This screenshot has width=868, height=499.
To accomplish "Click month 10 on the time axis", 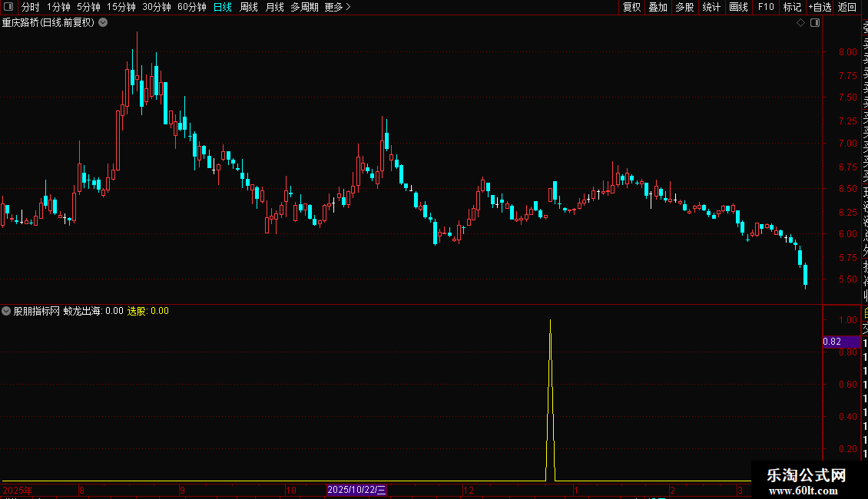I will point(290,490).
